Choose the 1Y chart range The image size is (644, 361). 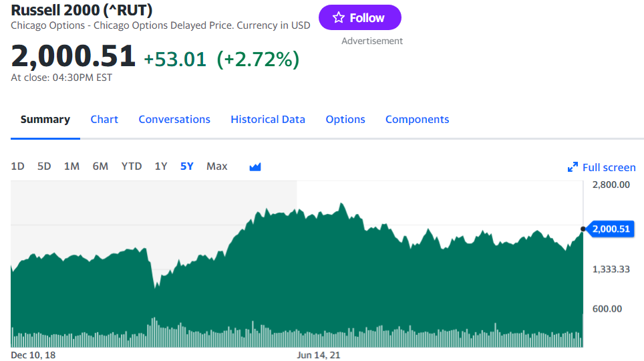[x=161, y=166]
